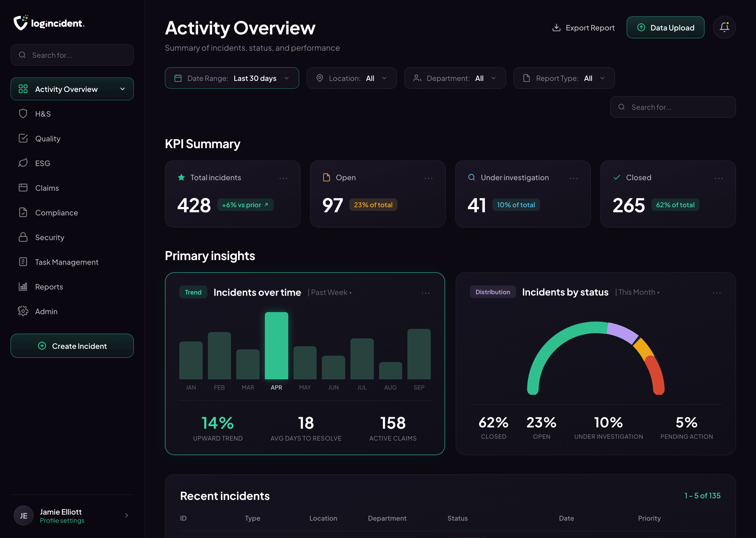Image resolution: width=756 pixels, height=538 pixels.
Task: Click the Data Upload button
Action: tap(665, 28)
